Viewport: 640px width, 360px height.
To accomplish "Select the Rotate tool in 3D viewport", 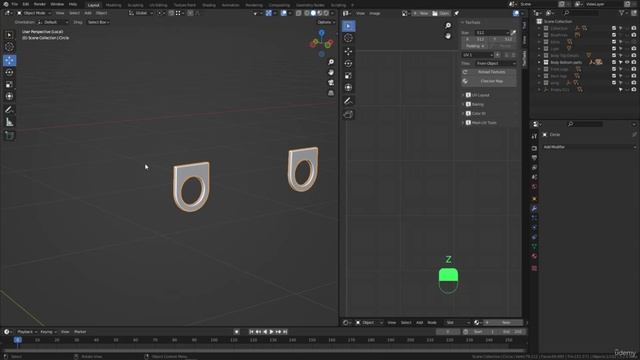I will tap(9, 72).
